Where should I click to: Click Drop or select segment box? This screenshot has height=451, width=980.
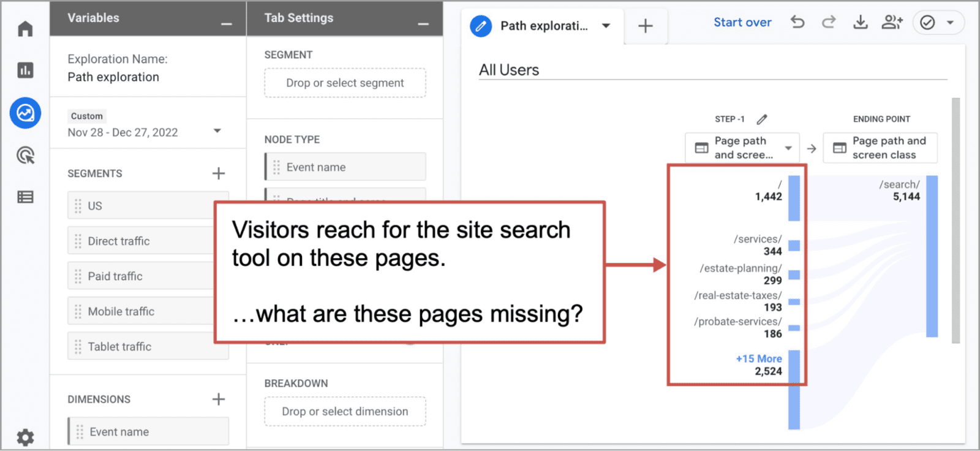(345, 83)
